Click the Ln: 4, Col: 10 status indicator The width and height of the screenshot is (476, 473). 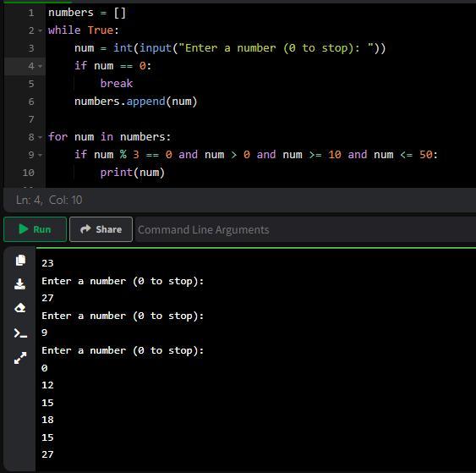tap(49, 200)
